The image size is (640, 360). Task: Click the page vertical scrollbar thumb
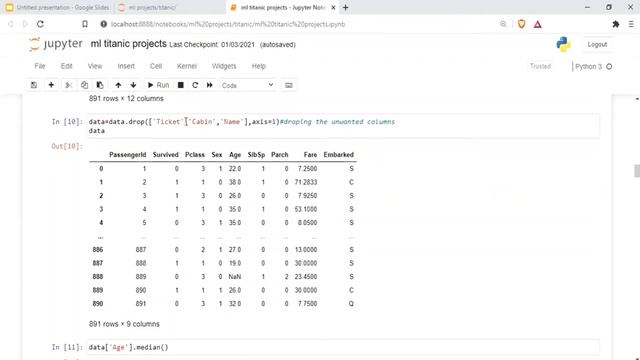637,171
